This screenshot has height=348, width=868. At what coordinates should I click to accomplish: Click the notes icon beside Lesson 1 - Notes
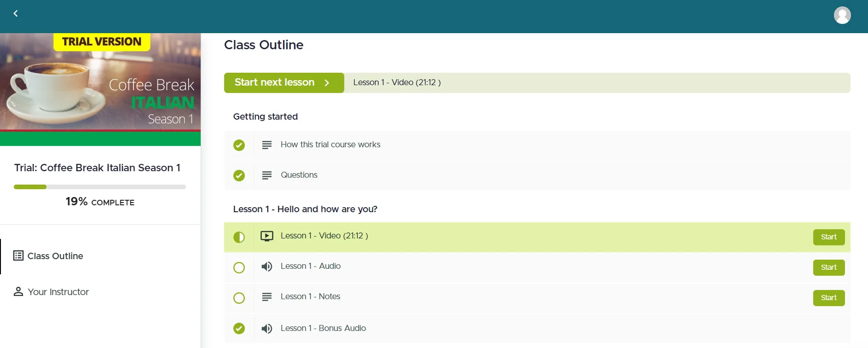(x=267, y=297)
